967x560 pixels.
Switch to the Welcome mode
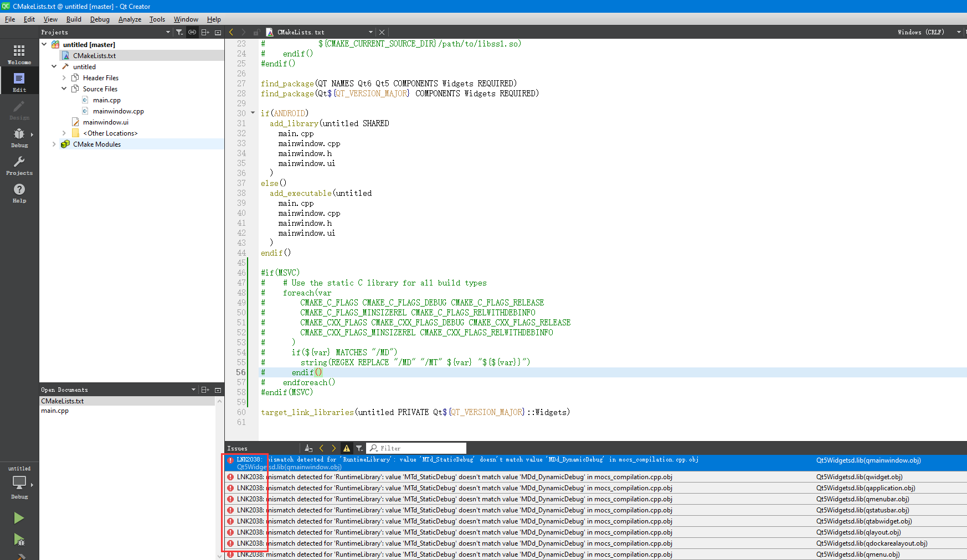(x=19, y=53)
